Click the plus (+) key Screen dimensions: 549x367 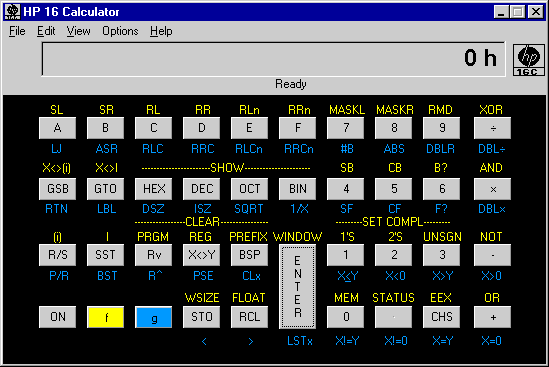(492, 317)
